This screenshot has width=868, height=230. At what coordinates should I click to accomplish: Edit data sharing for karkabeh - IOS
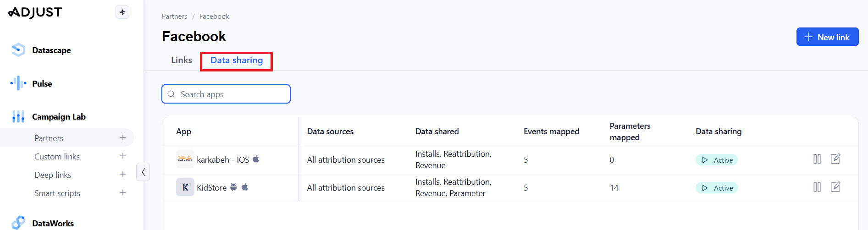pyautogui.click(x=835, y=159)
